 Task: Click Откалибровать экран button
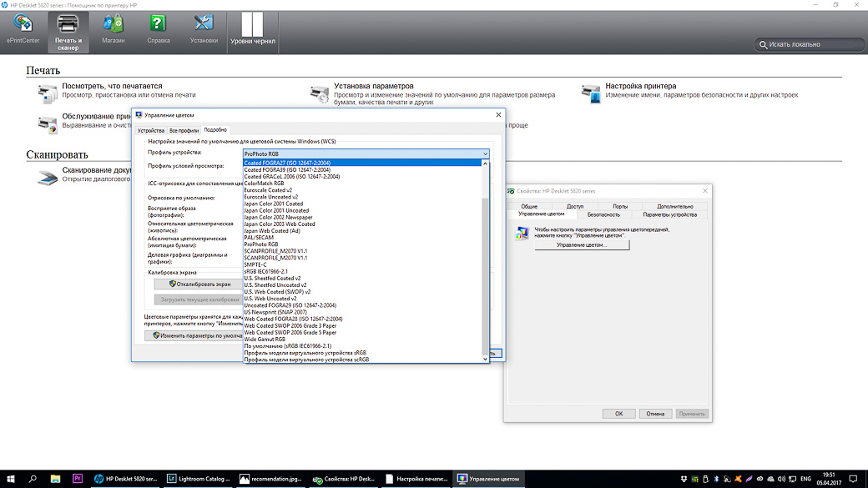click(199, 284)
